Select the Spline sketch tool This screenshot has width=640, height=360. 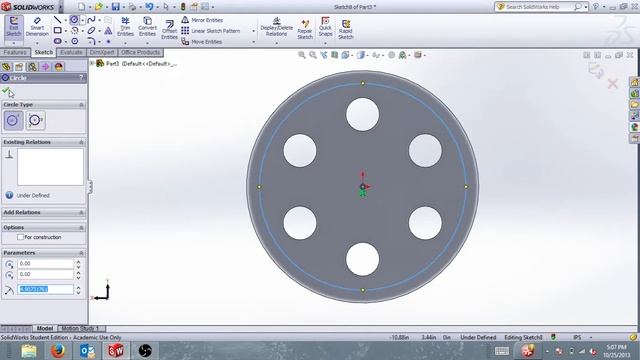point(91,20)
